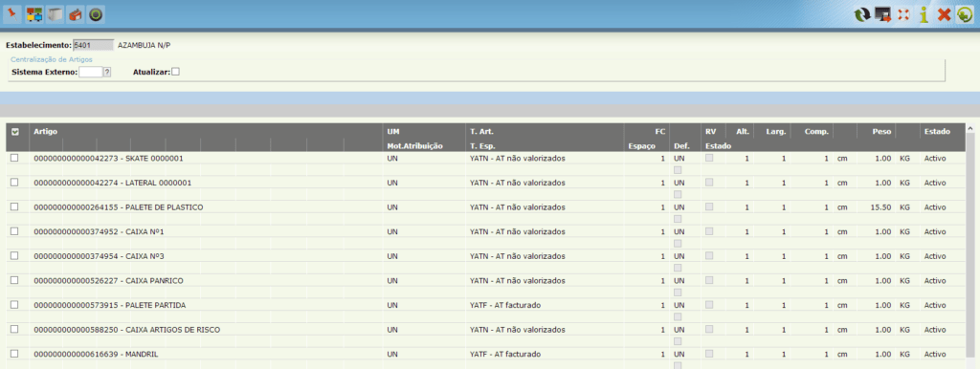Screen dimensions: 980x369
Task: Select article 000000000000042273 - SKATE 0000001
Action: coord(108,159)
